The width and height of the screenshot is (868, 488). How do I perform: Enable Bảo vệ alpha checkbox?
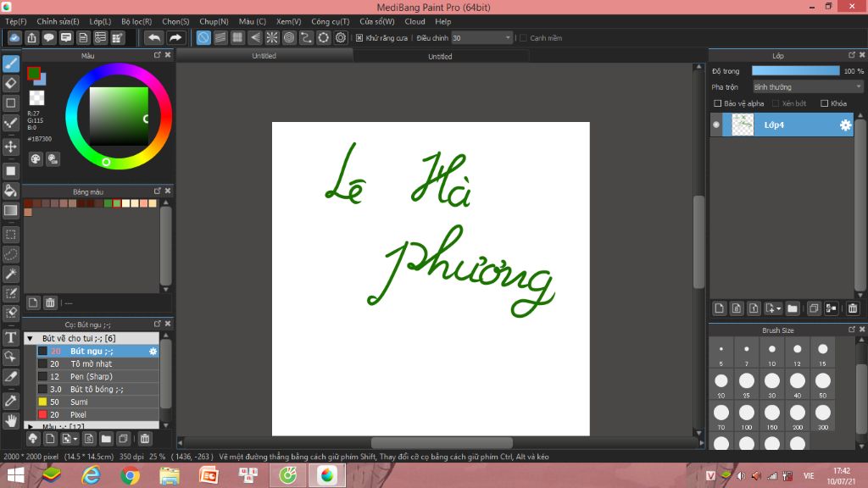point(717,103)
